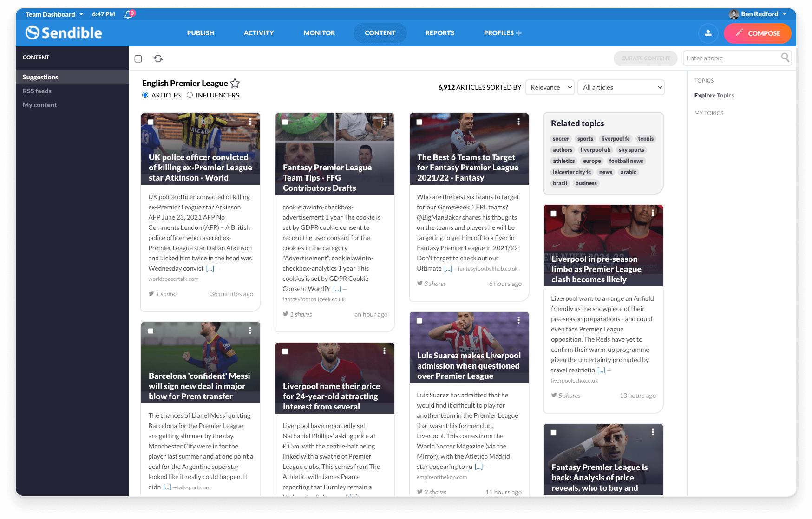Select the Influencers radio button
The width and height of the screenshot is (812, 519).
point(190,95)
